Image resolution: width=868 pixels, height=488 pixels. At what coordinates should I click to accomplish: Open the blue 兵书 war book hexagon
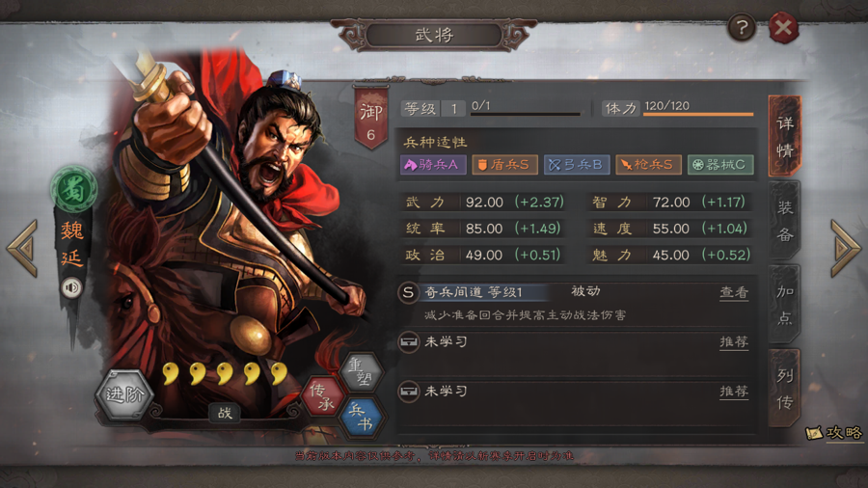362,417
